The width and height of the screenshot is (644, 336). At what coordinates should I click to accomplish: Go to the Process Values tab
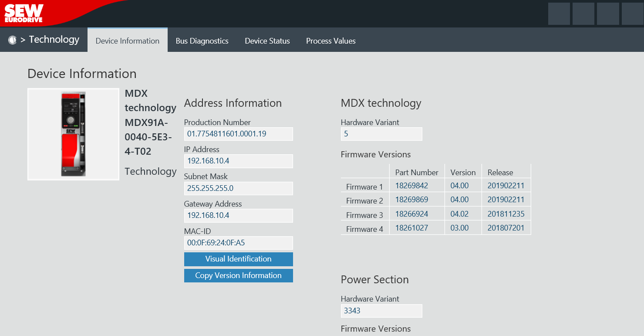pos(331,41)
